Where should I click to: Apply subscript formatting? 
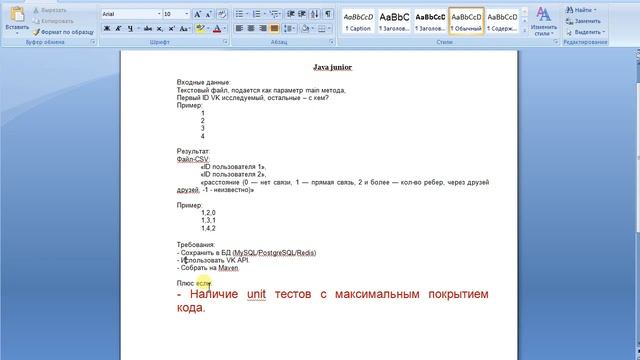coord(160,29)
